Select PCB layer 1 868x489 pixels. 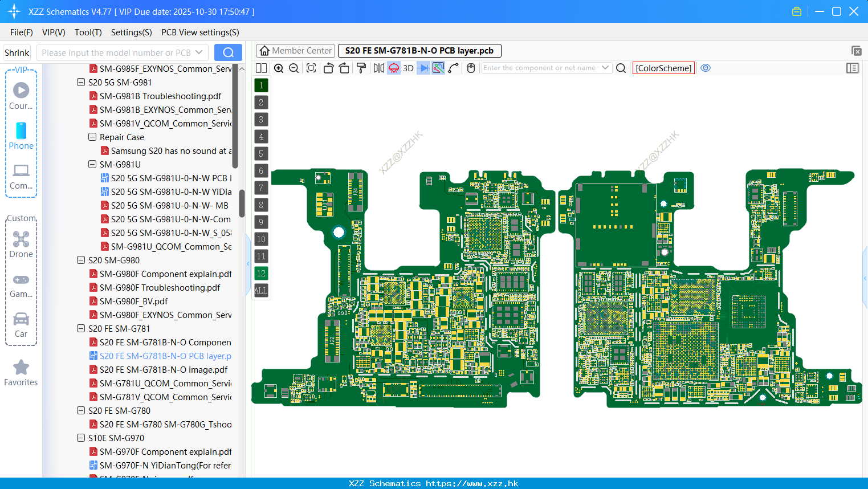[x=261, y=85]
